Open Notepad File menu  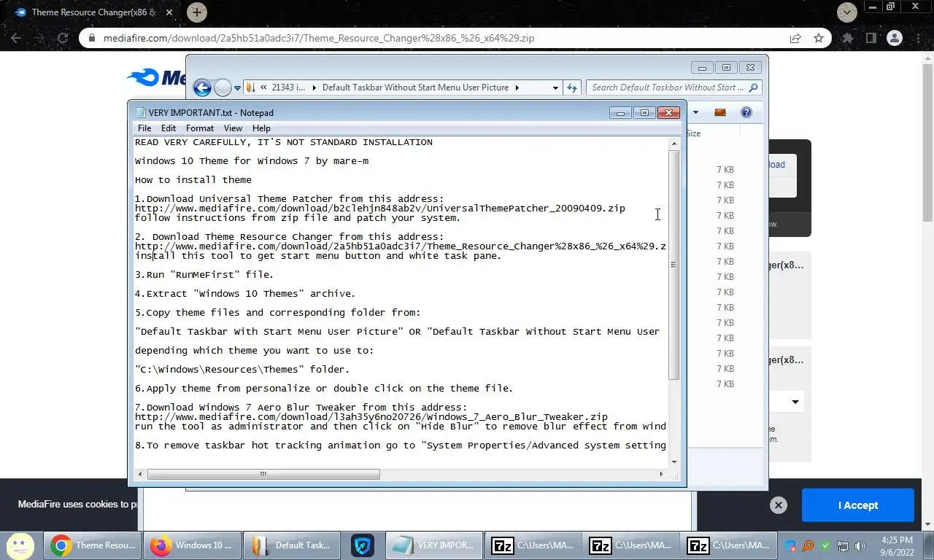pos(144,128)
